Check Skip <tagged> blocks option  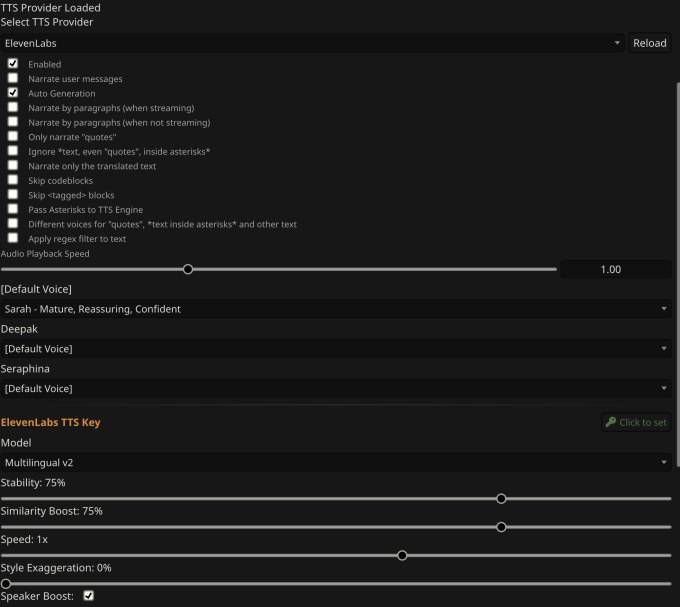click(x=13, y=194)
